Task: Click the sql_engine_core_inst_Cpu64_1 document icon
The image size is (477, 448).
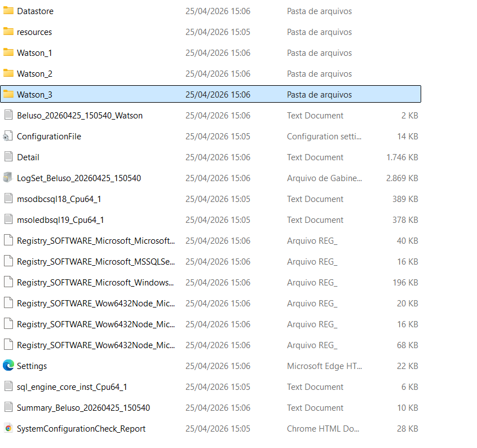Action: pos(8,386)
